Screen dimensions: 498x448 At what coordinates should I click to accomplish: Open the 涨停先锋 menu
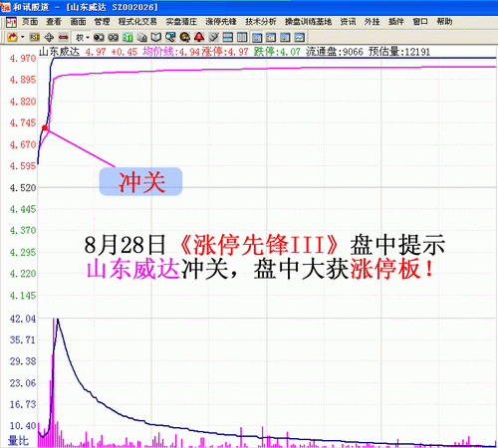click(221, 22)
